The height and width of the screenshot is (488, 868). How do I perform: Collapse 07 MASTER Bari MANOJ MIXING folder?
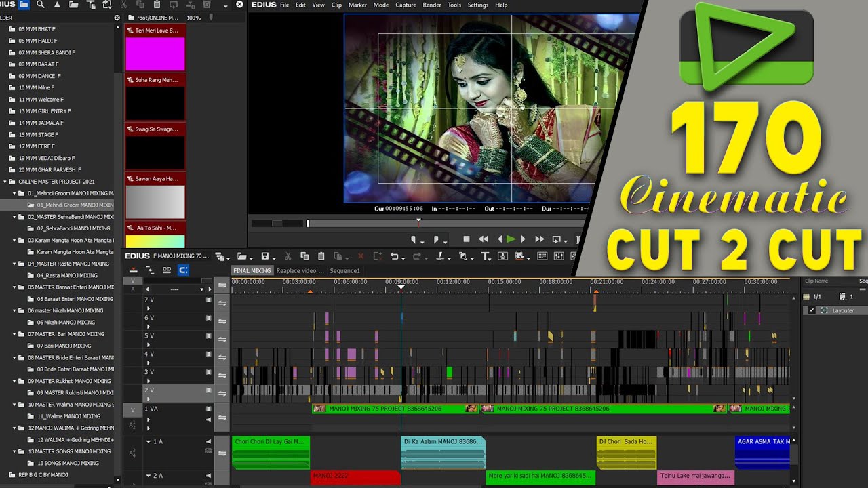[14, 334]
